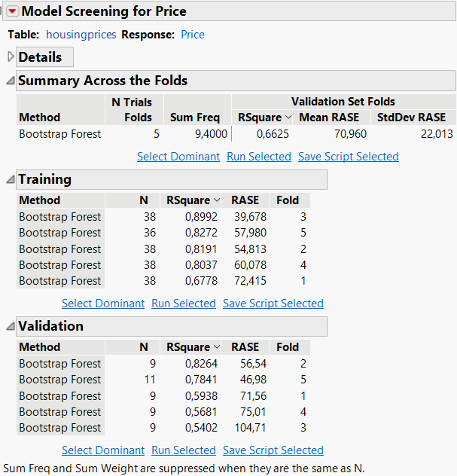Image resolution: width=457 pixels, height=476 pixels.
Task: Collapse Summary Across the Folds section
Action: point(10,81)
